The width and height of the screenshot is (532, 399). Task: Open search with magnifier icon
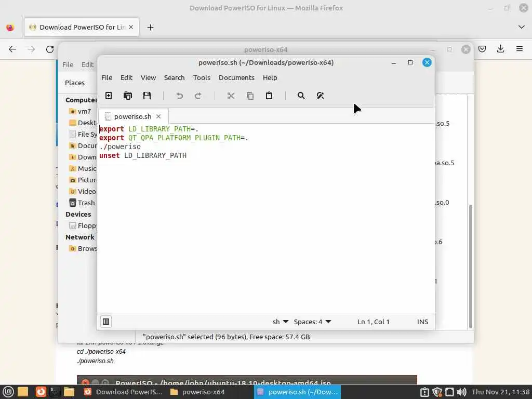coord(301,96)
